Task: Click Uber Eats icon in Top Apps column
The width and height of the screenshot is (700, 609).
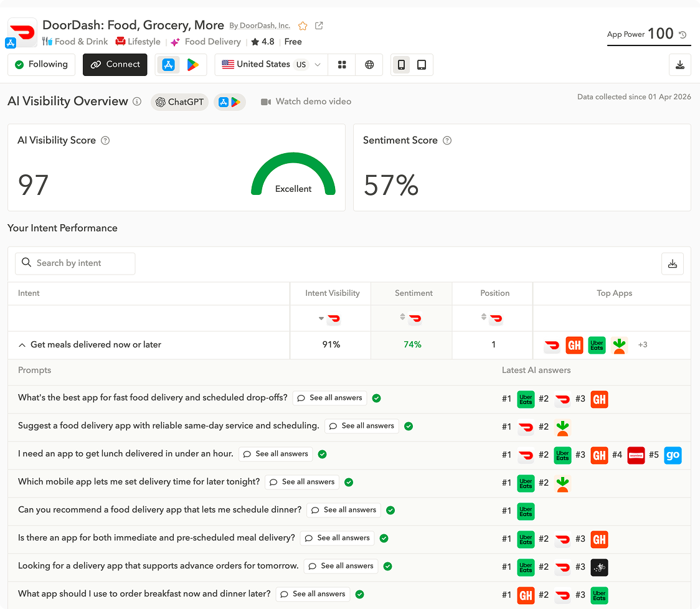Action: point(597,345)
